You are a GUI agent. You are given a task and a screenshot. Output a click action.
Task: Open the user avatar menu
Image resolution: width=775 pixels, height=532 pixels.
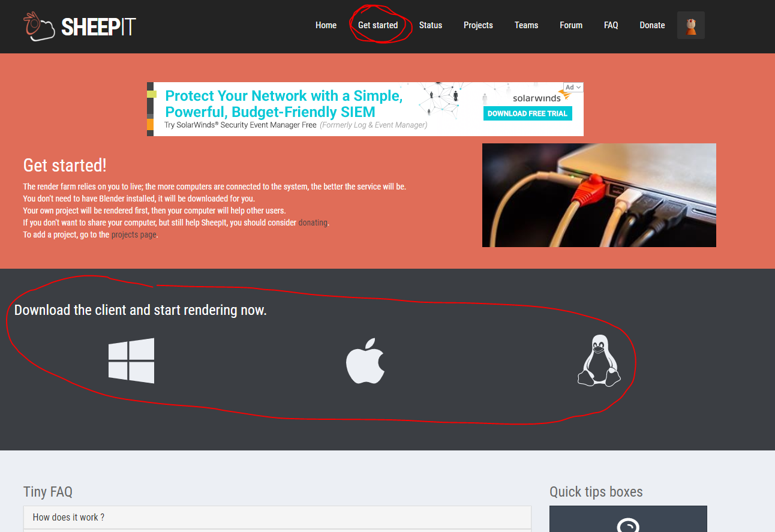691,25
